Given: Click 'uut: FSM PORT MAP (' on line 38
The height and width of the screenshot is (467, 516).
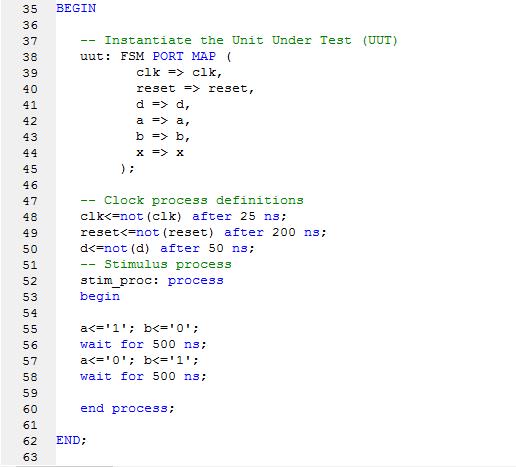Looking at the screenshot, I should click(x=156, y=56).
